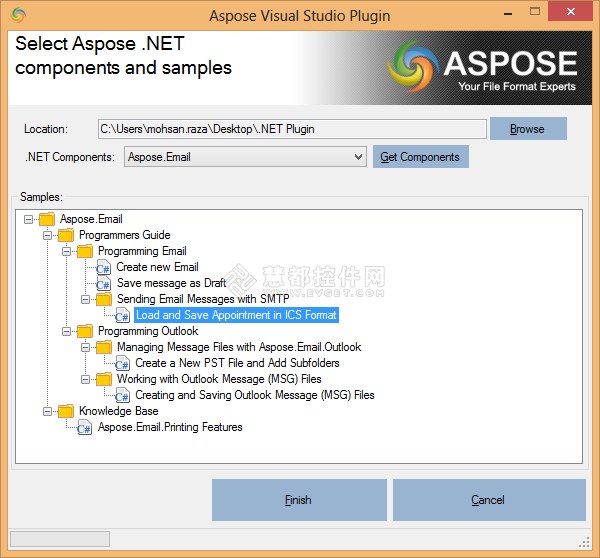
Task: Select the Knowledge Base tree label
Action: coord(119,411)
